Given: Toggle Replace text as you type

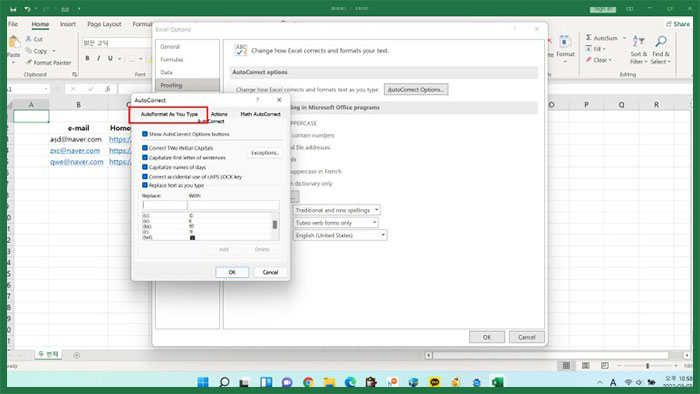Looking at the screenshot, I should pos(145,185).
